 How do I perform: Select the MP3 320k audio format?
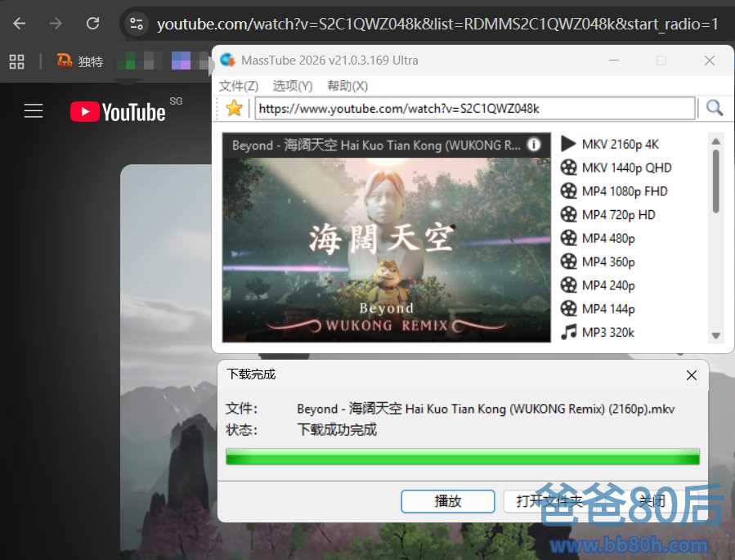click(x=607, y=332)
